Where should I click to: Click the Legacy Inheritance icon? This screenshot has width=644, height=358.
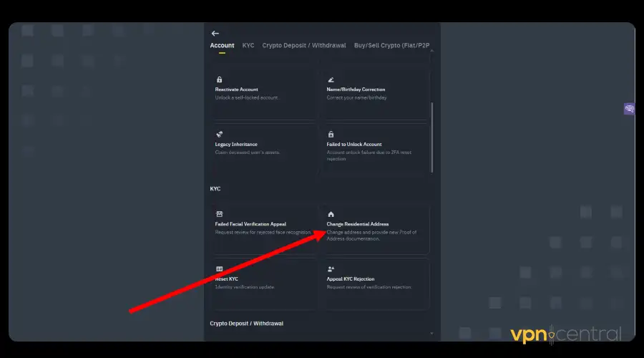click(x=219, y=134)
